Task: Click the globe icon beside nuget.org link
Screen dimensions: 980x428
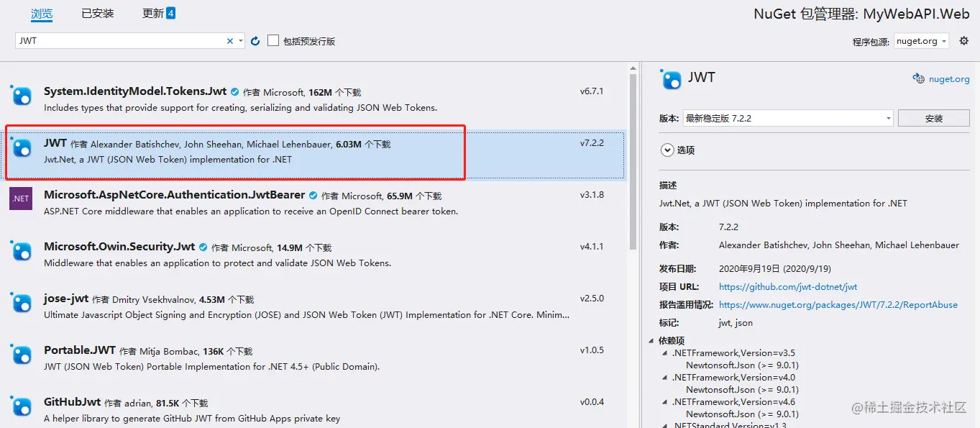Action: pyautogui.click(x=918, y=79)
